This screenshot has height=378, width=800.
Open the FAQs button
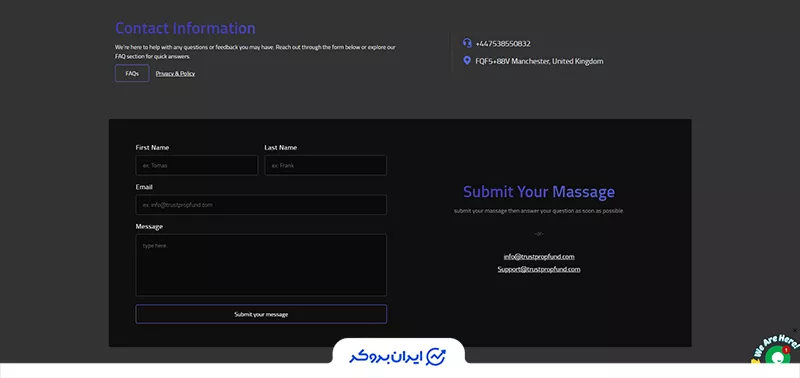132,73
